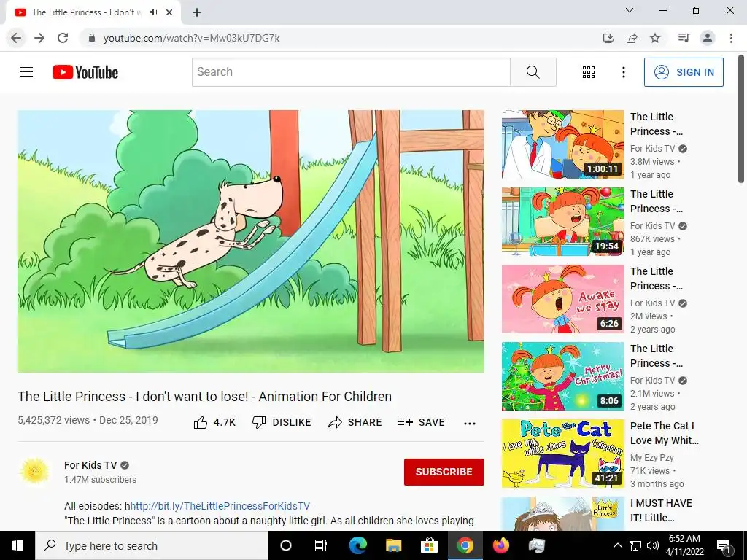
Task: Open the Awake we stay 6:26 thumbnail
Action: pyautogui.click(x=562, y=299)
